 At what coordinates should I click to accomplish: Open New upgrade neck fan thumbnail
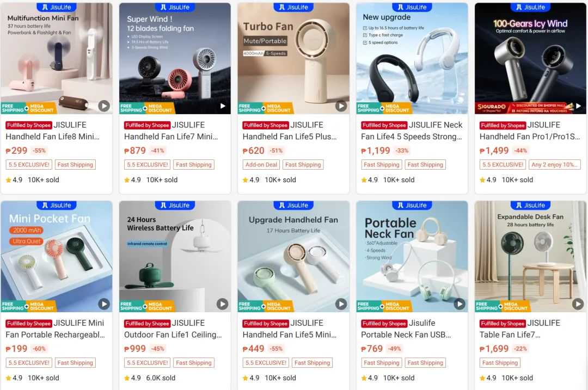coord(412,58)
